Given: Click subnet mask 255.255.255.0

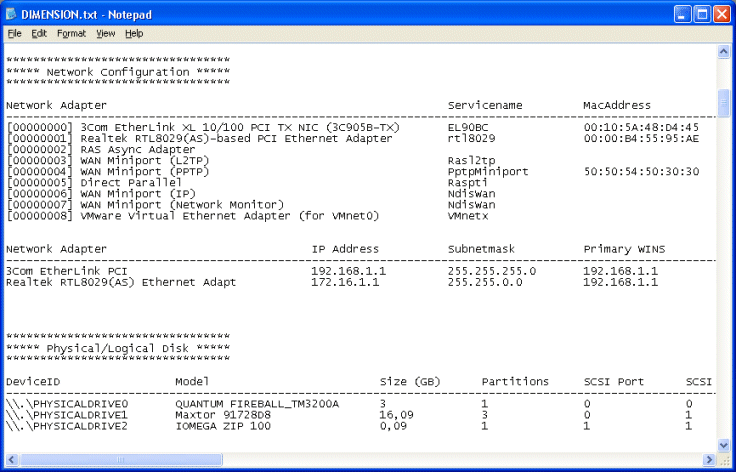Looking at the screenshot, I should (x=491, y=271).
